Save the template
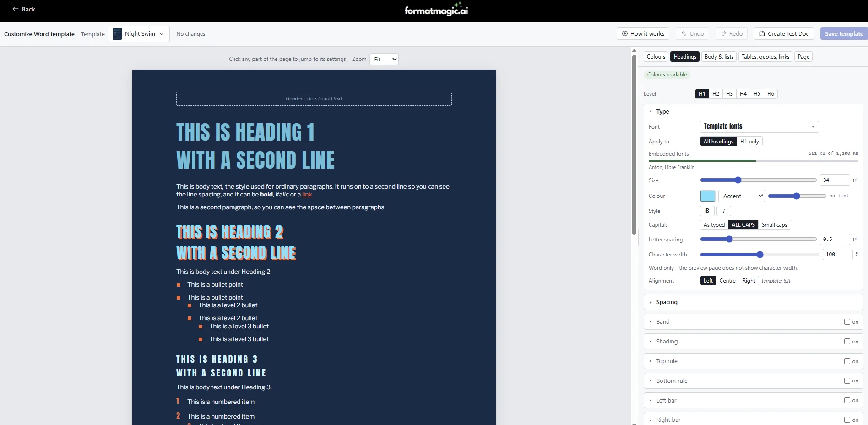The image size is (868, 425). (x=844, y=34)
